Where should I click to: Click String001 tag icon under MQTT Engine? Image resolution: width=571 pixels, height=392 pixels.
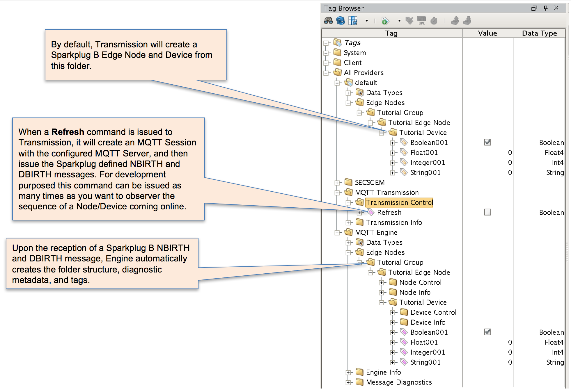404,362
